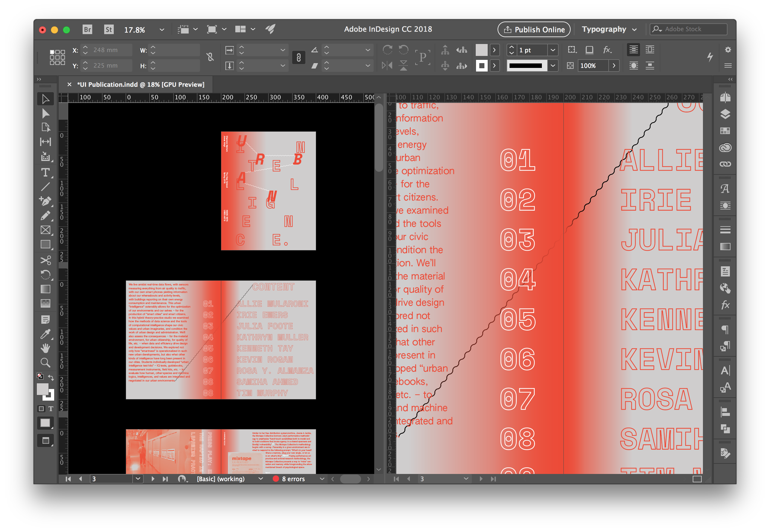Select the Zoom tool
Screen dimensions: 770x532
click(46, 363)
